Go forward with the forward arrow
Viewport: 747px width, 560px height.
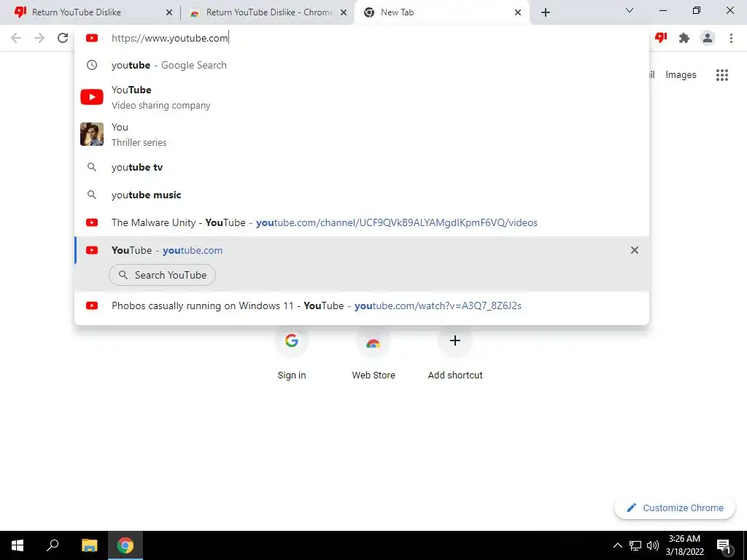click(39, 38)
